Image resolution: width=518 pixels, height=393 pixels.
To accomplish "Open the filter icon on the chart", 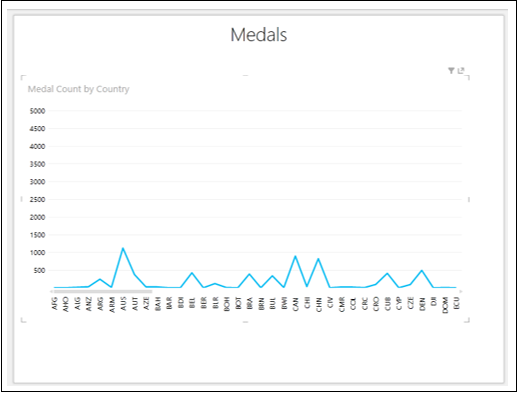I will coord(451,71).
